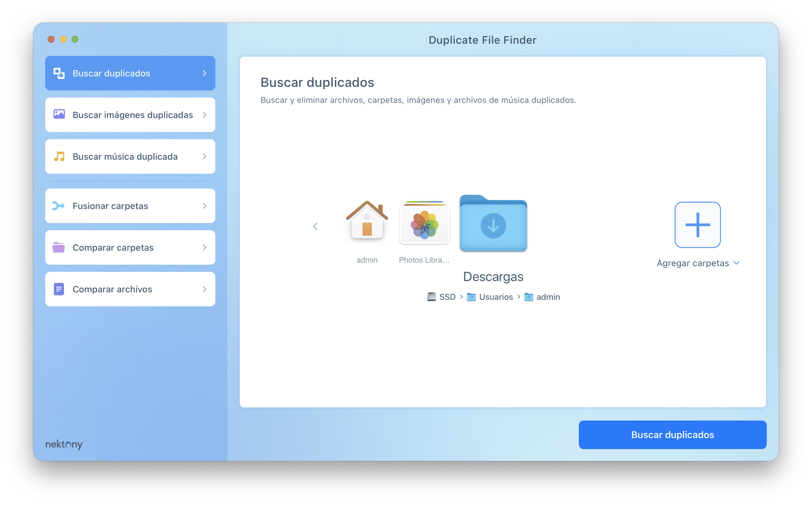Open Buscar imágenes duplicadas section
Viewport: 812px width, 505px height.
point(130,115)
